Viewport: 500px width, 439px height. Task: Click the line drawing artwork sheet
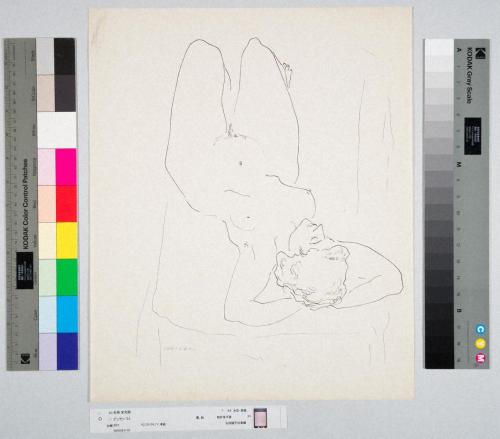click(x=251, y=204)
